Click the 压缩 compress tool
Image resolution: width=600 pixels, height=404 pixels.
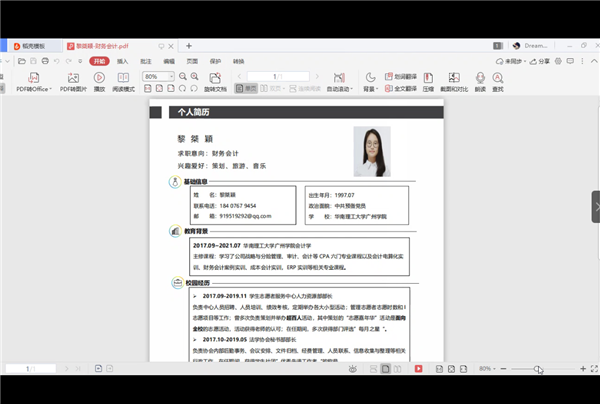[427, 78]
